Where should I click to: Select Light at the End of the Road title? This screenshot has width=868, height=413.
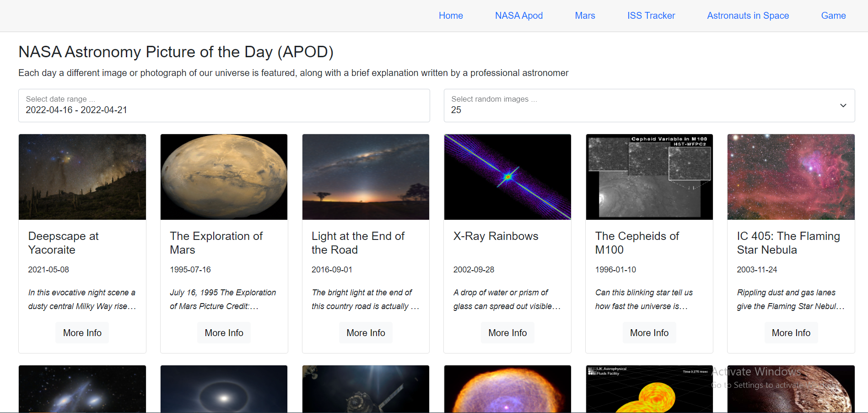click(x=358, y=243)
